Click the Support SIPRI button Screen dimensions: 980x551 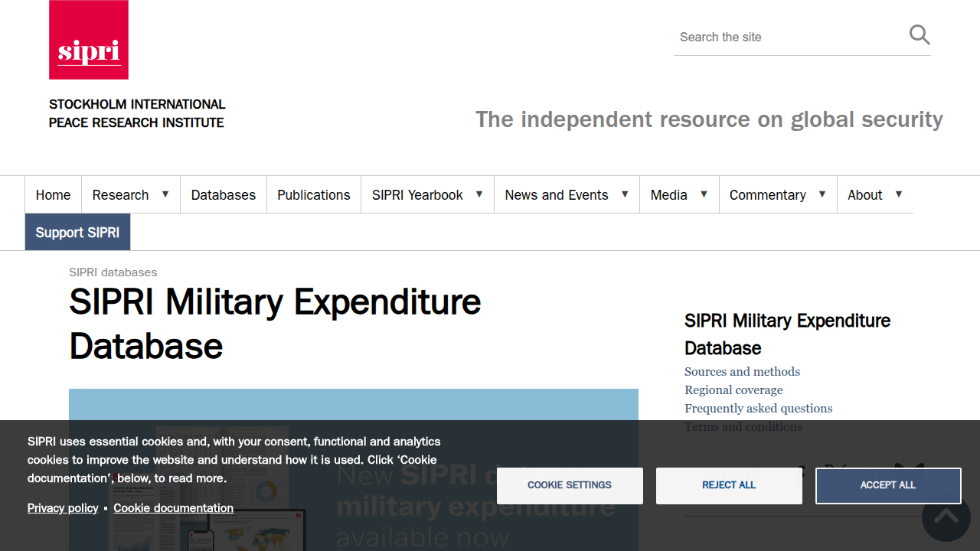(x=77, y=232)
